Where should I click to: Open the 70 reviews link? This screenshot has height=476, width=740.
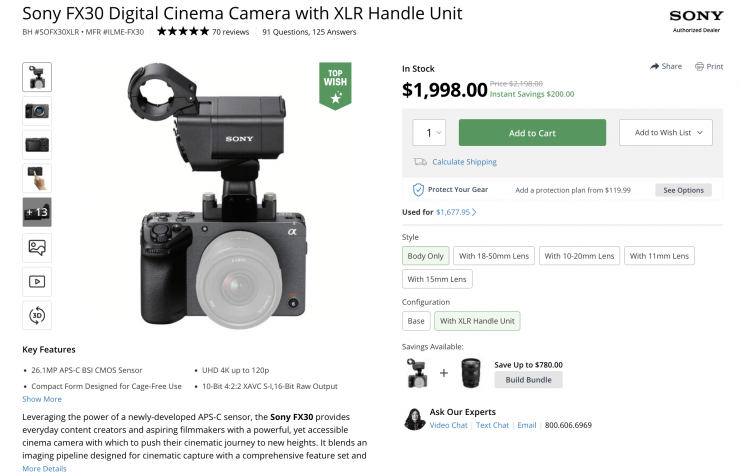[x=230, y=32]
